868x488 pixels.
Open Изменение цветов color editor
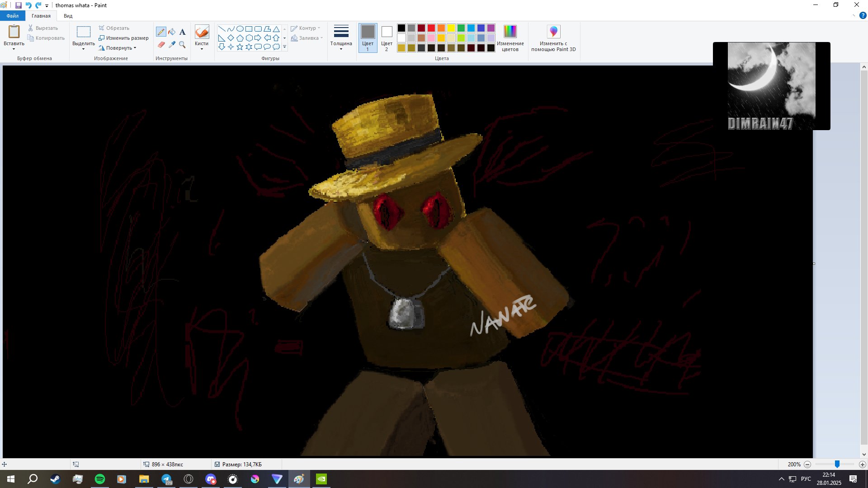point(510,38)
